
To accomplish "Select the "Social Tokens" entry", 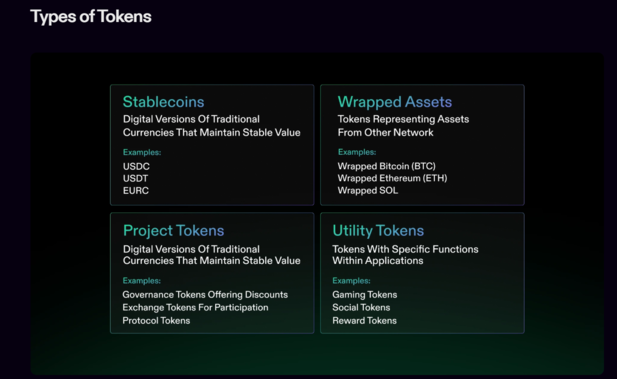I will (361, 307).
